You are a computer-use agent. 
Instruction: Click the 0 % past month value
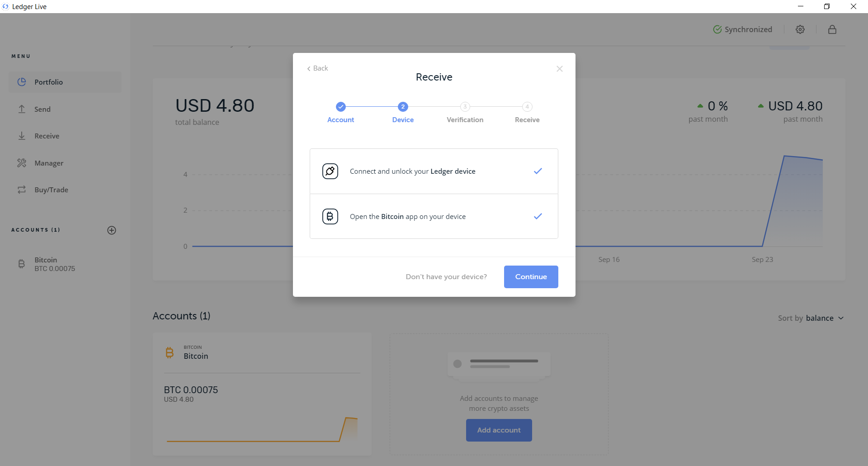tap(717, 106)
